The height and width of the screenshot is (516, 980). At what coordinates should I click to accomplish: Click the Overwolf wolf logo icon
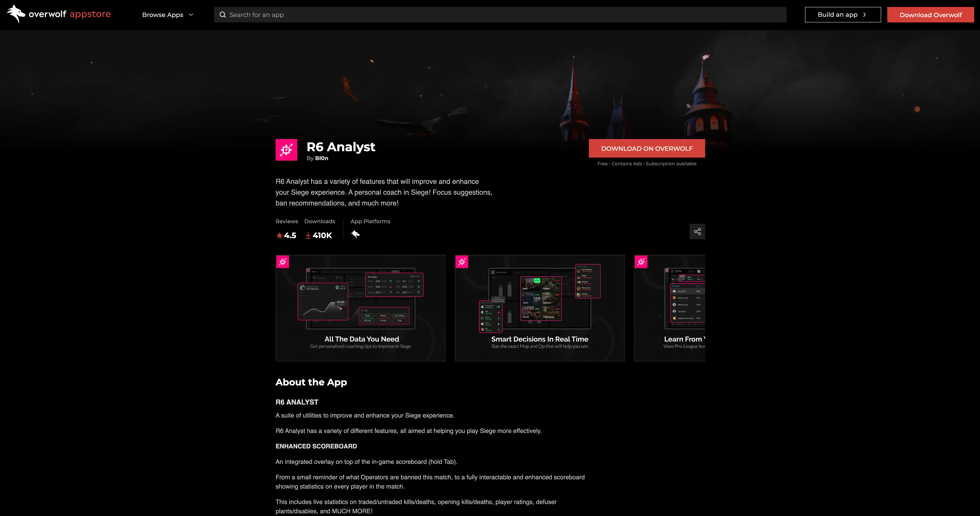click(16, 14)
